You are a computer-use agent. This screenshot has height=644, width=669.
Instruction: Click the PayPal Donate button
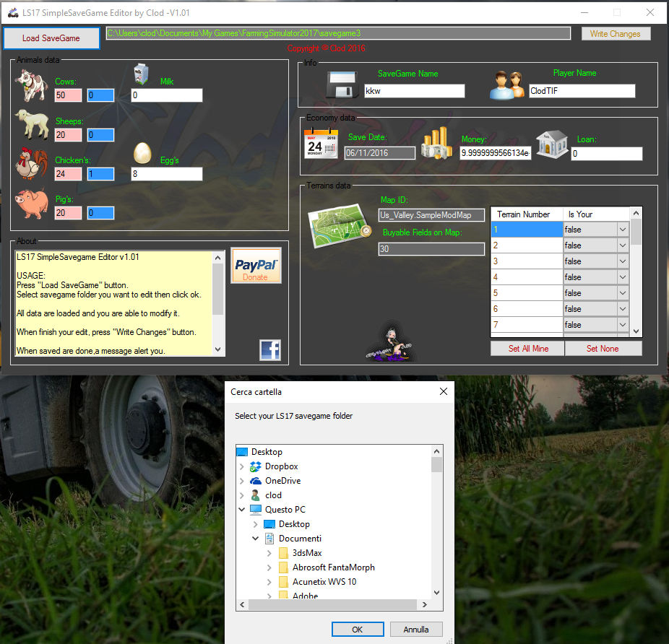(x=256, y=265)
